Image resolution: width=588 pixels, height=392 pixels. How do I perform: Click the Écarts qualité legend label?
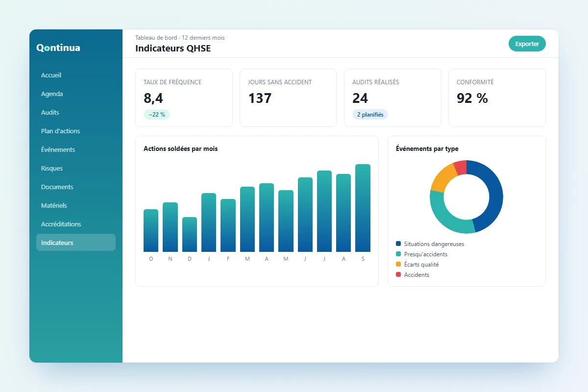421,264
